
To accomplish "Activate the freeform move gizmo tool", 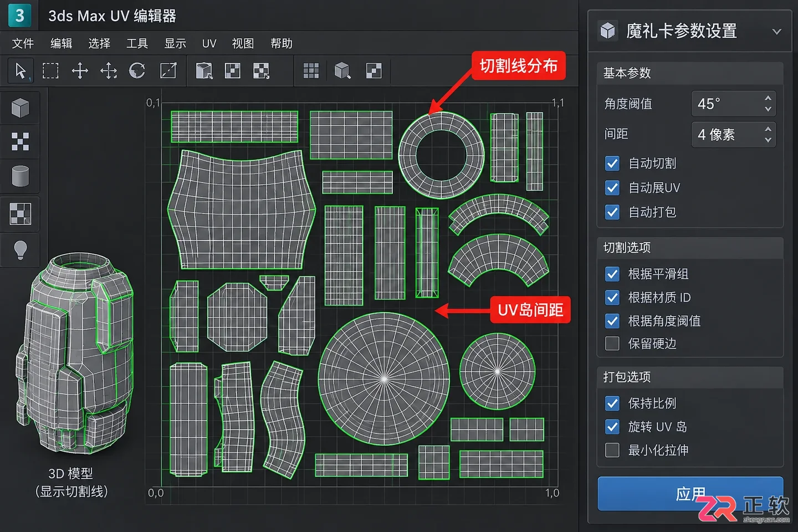I will tap(109, 71).
